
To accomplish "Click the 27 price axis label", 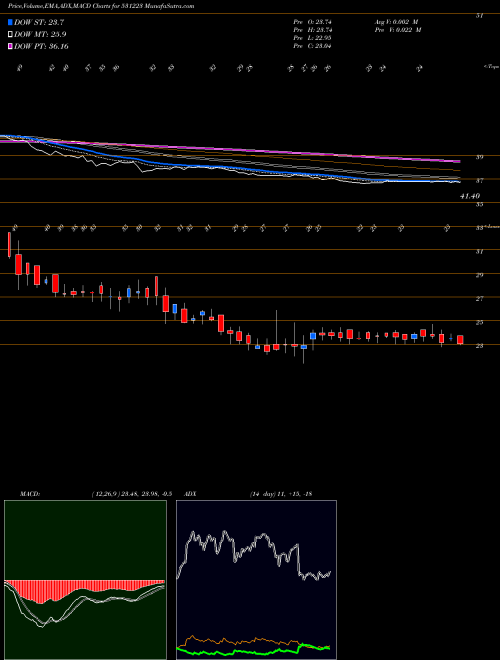I will [479, 298].
